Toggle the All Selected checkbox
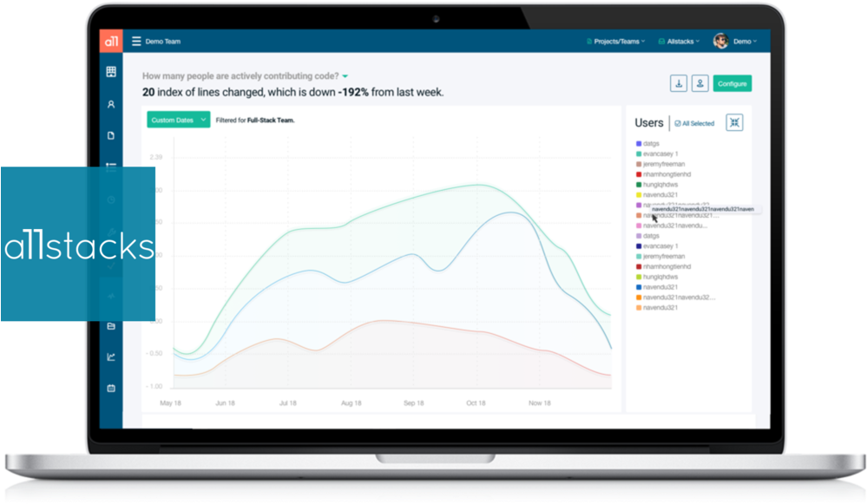The height and width of the screenshot is (504, 867). [x=677, y=124]
